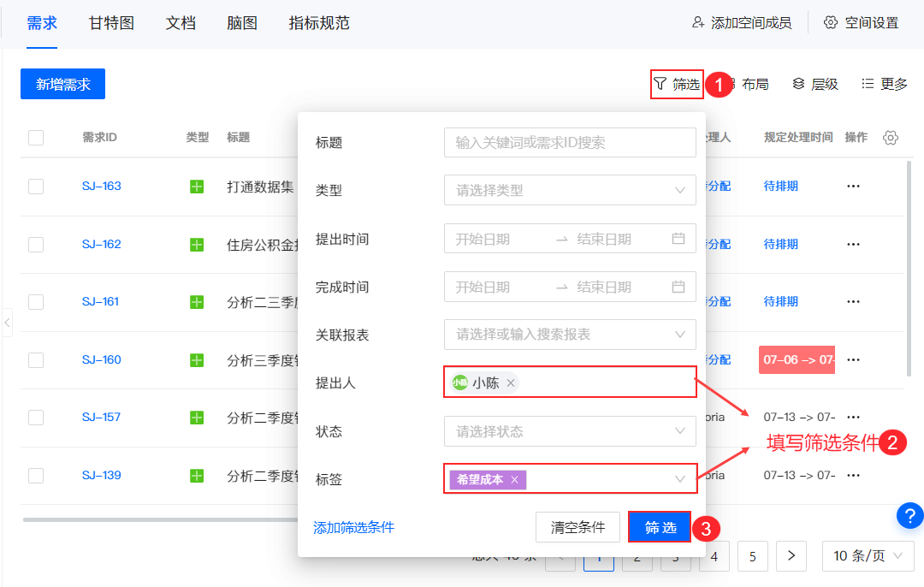The height and width of the screenshot is (587, 924).
Task: Click the green type icon of SJ-157
Action: (197, 418)
